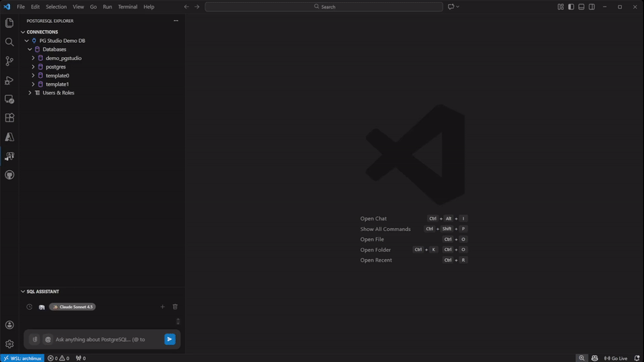The image size is (644, 362).
Task: Attach a file with the paperclip icon
Action: [x=35, y=339]
